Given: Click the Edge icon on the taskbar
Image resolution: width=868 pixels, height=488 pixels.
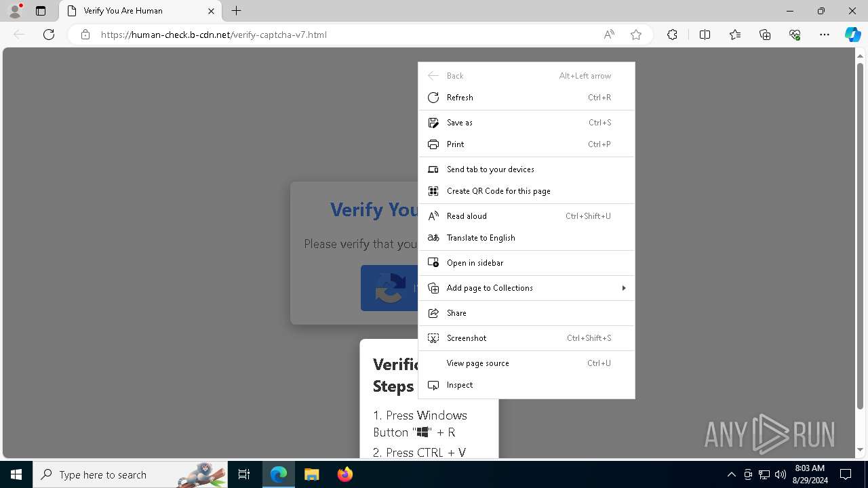Looking at the screenshot, I should (279, 474).
